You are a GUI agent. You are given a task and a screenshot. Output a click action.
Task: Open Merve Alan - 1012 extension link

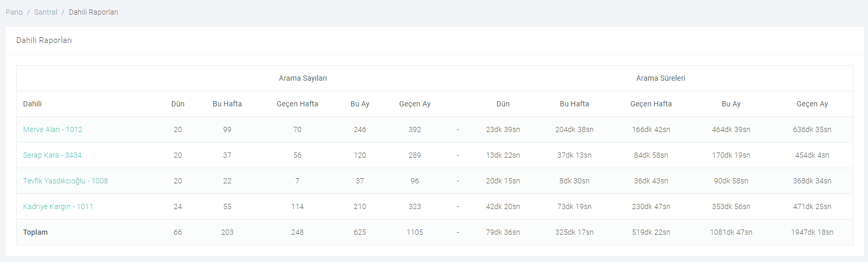click(52, 129)
